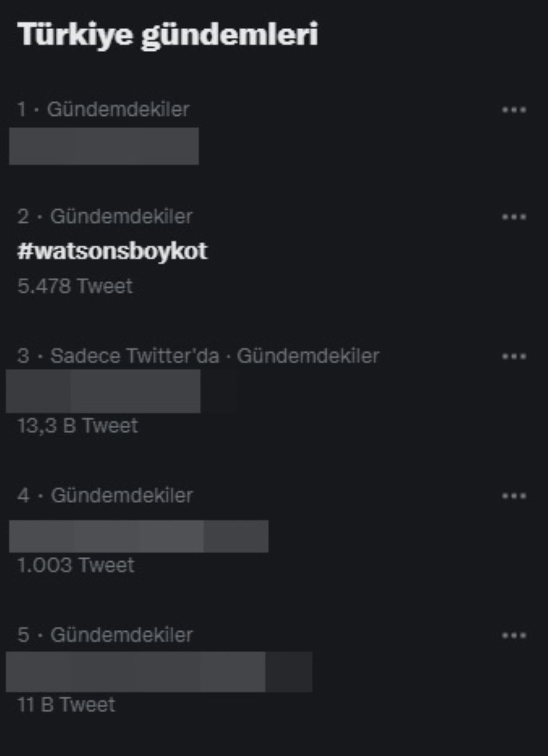Open the blurred fifth trending topic
This screenshot has height=756, width=548.
[x=159, y=671]
